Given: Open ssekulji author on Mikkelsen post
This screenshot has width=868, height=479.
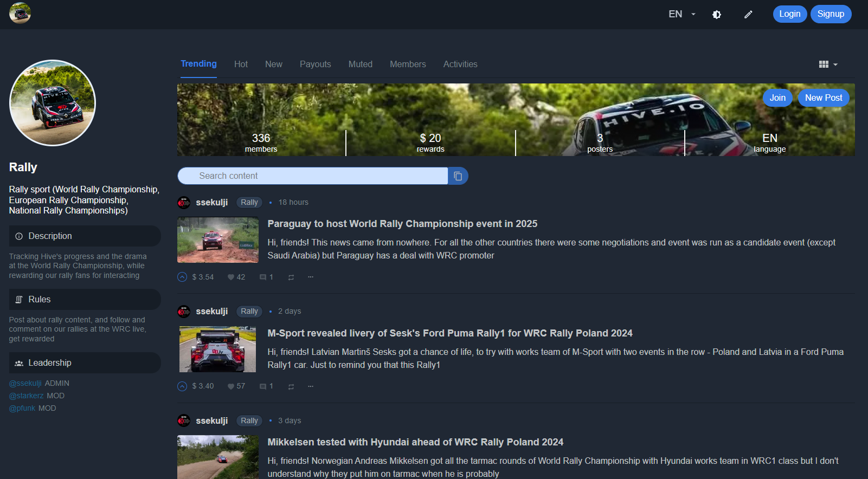Looking at the screenshot, I should point(212,420).
